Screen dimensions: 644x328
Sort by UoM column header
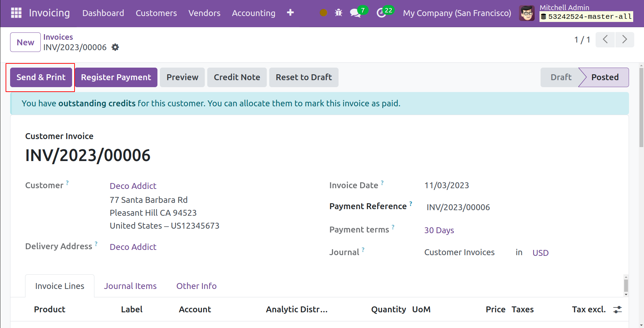pos(421,309)
